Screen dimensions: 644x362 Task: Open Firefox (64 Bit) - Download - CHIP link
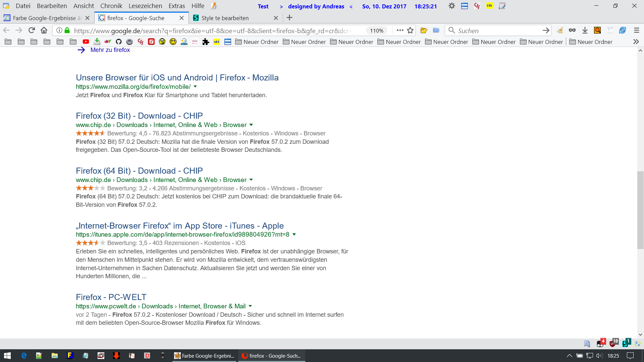[139, 171]
